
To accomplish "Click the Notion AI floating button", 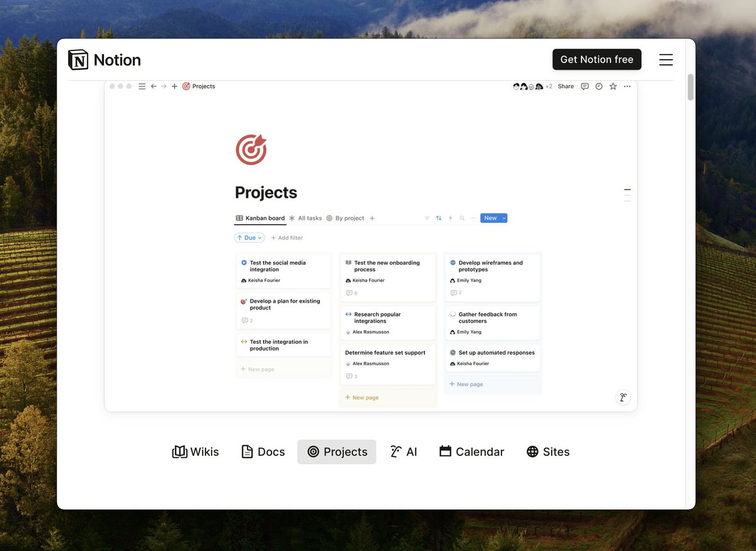I will point(622,397).
